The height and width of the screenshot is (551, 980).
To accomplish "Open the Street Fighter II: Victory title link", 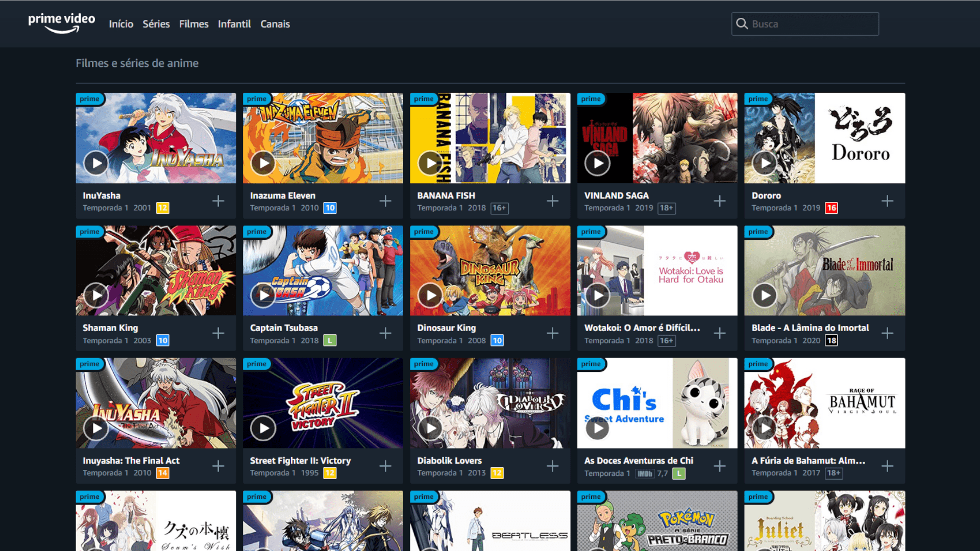I will tap(300, 460).
